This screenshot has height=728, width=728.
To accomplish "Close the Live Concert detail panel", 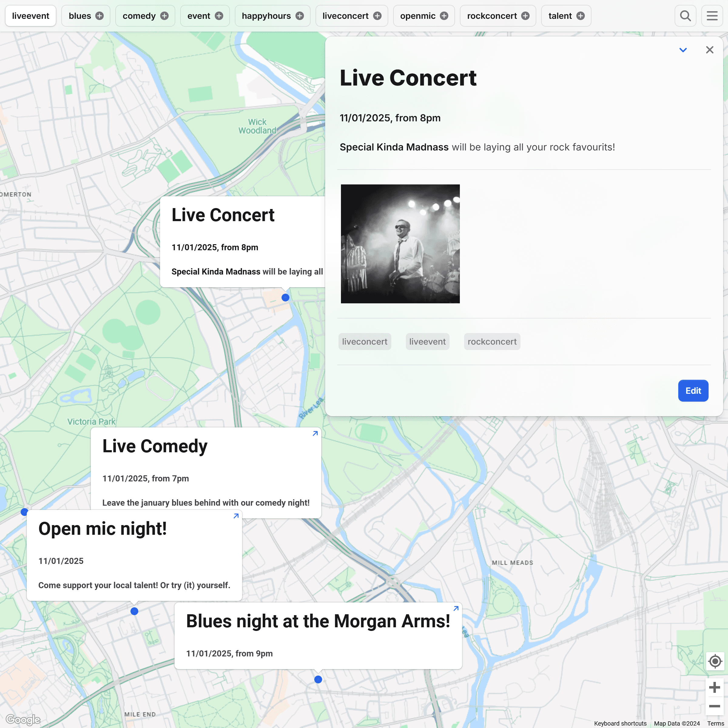I will pyautogui.click(x=709, y=50).
